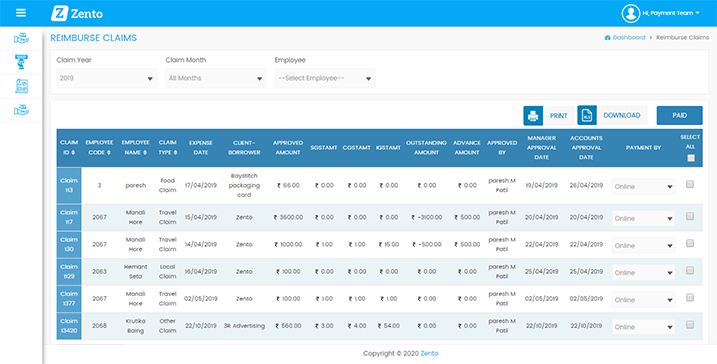
Task: Open the Zento footer link
Action: pos(429,353)
